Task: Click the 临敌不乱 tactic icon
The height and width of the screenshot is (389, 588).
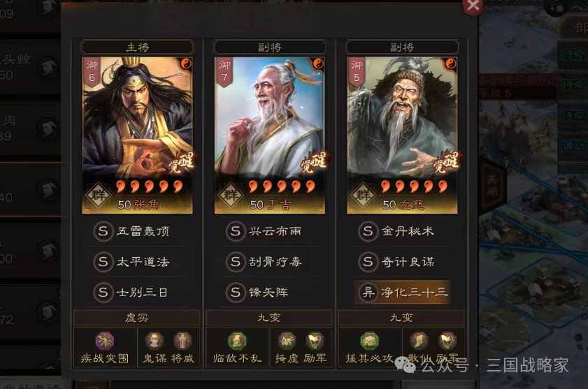Action: coord(237,341)
